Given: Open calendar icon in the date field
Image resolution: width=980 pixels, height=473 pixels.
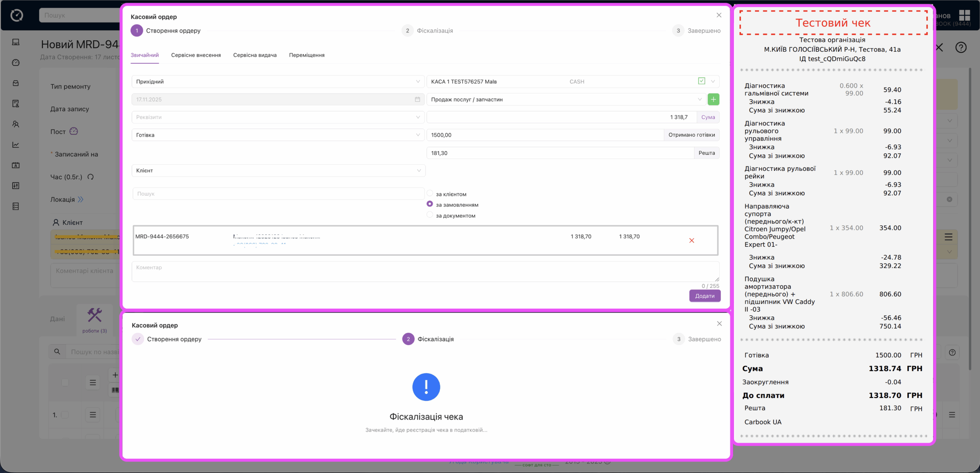Looking at the screenshot, I should 417,99.
